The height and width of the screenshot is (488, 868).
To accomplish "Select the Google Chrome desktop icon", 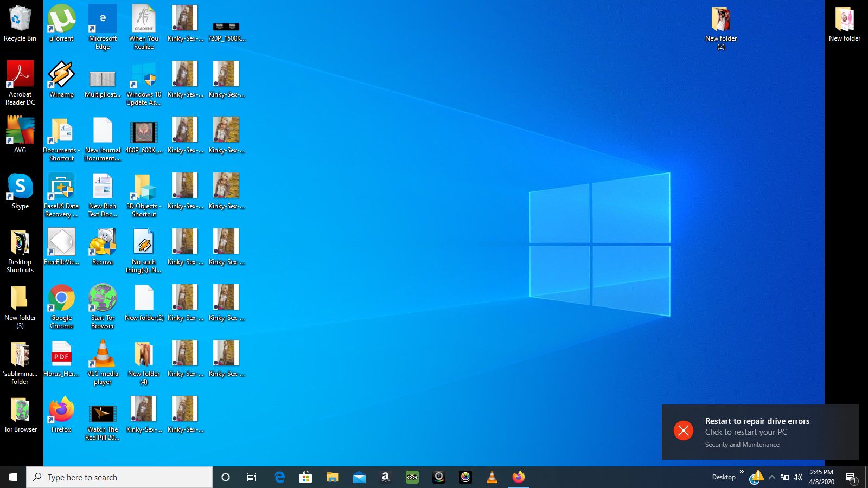I will pos(61,306).
